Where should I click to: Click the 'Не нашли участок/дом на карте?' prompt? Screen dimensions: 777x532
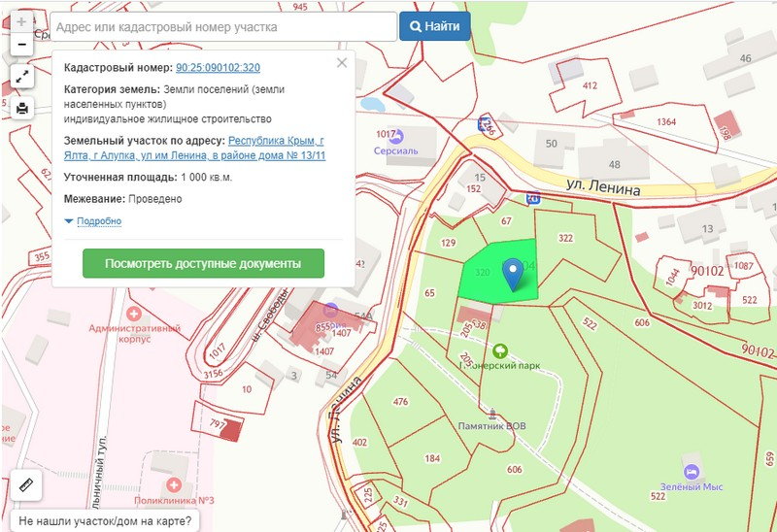[105, 521]
